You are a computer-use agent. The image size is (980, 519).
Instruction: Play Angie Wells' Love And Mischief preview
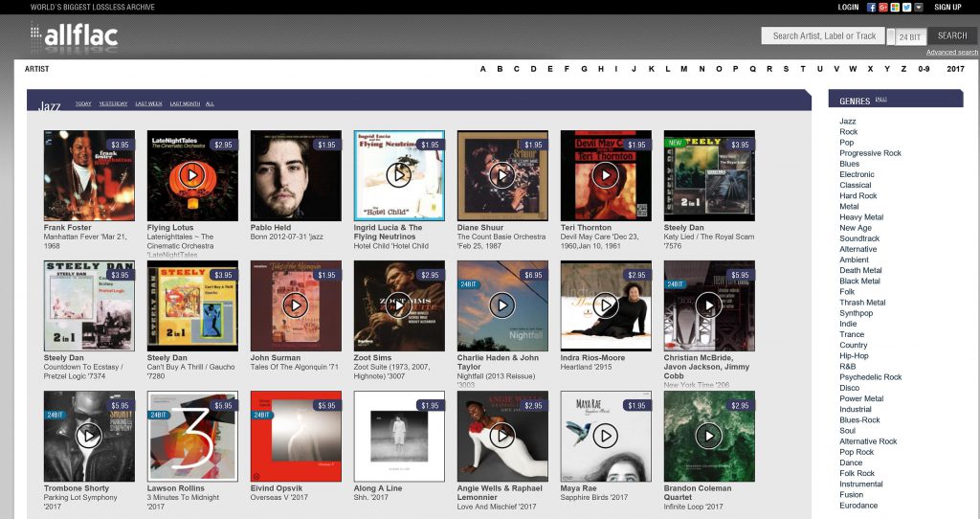point(501,436)
